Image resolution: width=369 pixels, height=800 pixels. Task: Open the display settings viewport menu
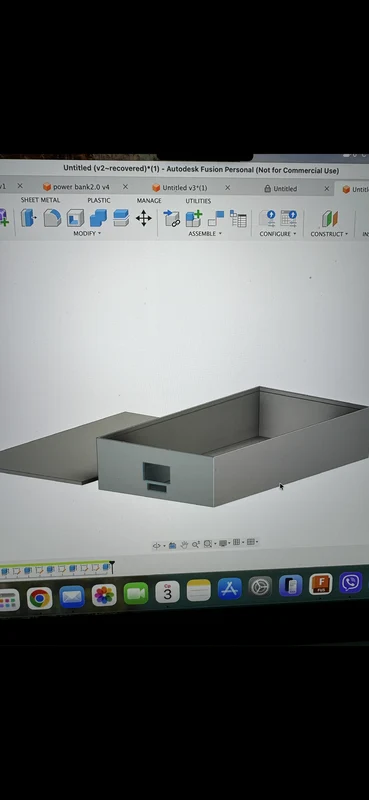click(224, 543)
